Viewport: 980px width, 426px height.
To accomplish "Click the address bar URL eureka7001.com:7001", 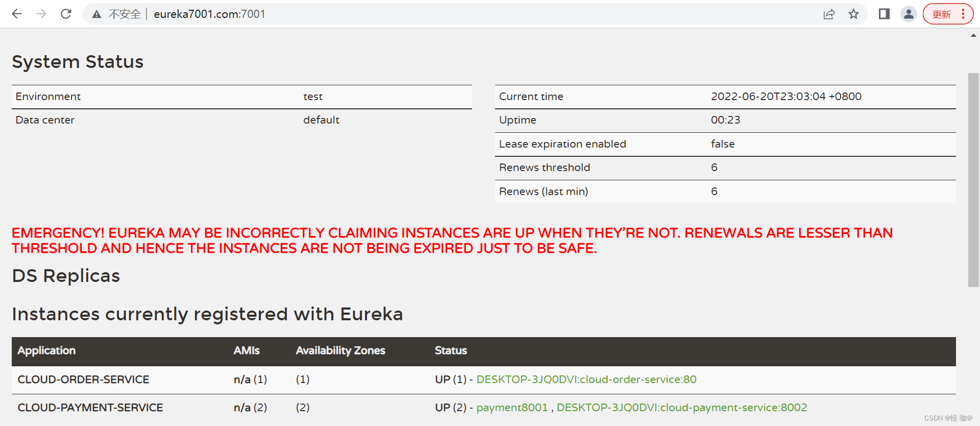I will click(209, 14).
